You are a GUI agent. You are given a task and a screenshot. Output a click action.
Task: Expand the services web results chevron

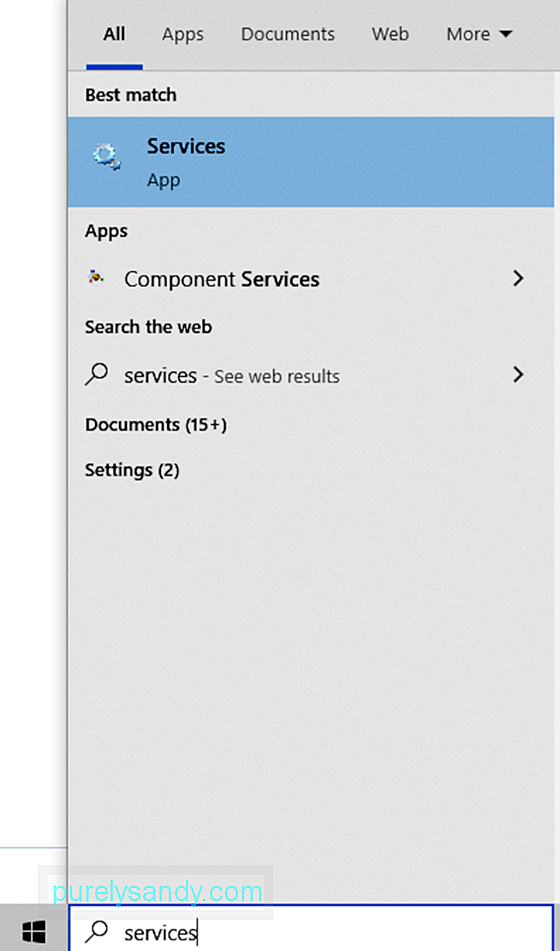pos(518,375)
